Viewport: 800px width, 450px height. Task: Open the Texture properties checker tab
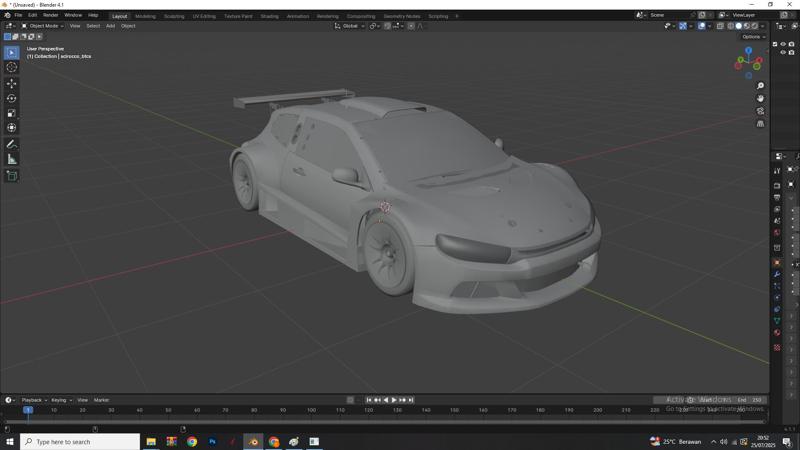point(777,347)
